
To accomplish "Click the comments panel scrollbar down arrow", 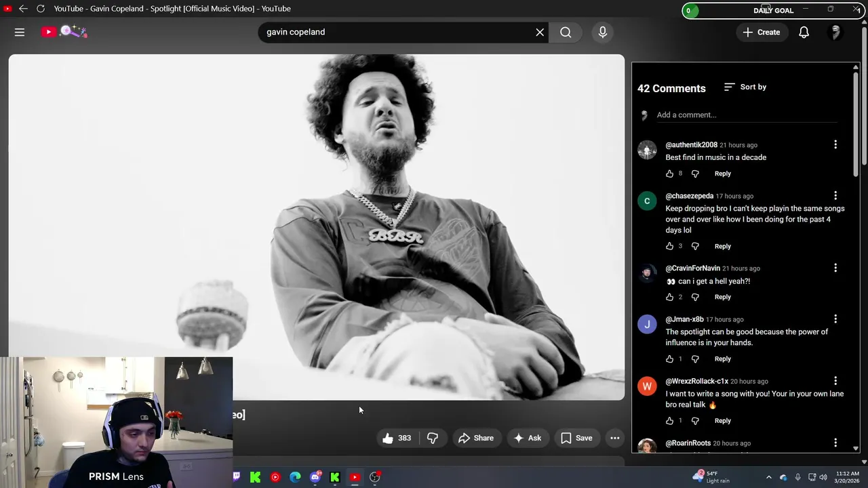I will coord(855,448).
